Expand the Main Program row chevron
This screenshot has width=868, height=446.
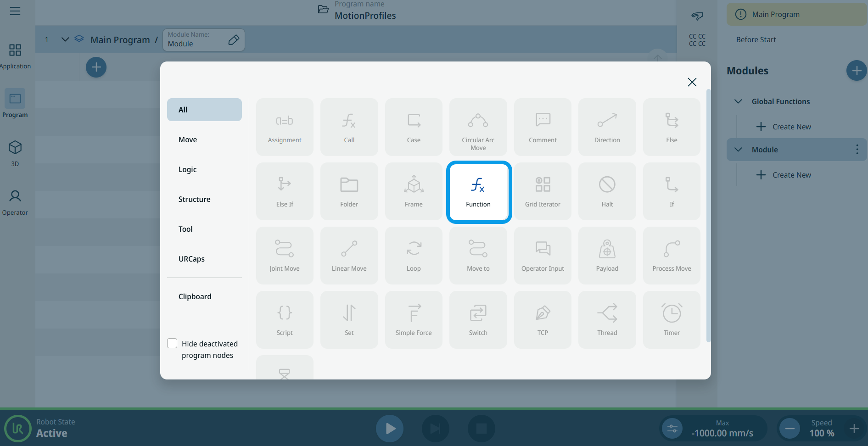pos(65,39)
